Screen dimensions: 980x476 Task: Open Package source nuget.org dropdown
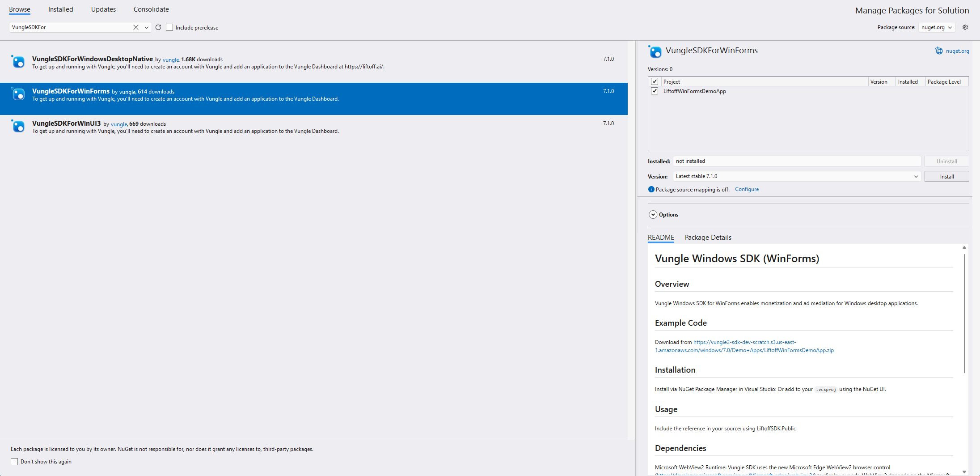937,27
